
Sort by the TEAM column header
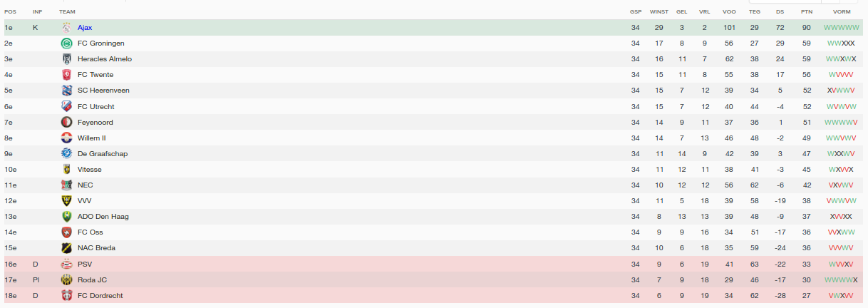click(x=67, y=12)
